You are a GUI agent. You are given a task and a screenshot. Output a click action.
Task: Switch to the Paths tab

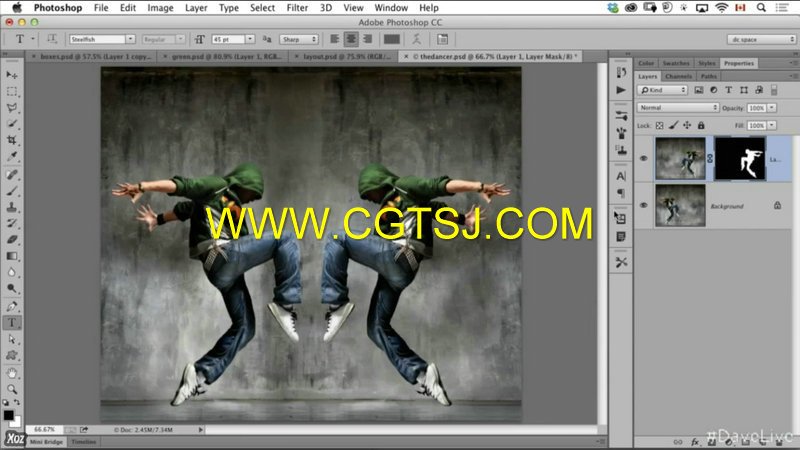(x=709, y=77)
